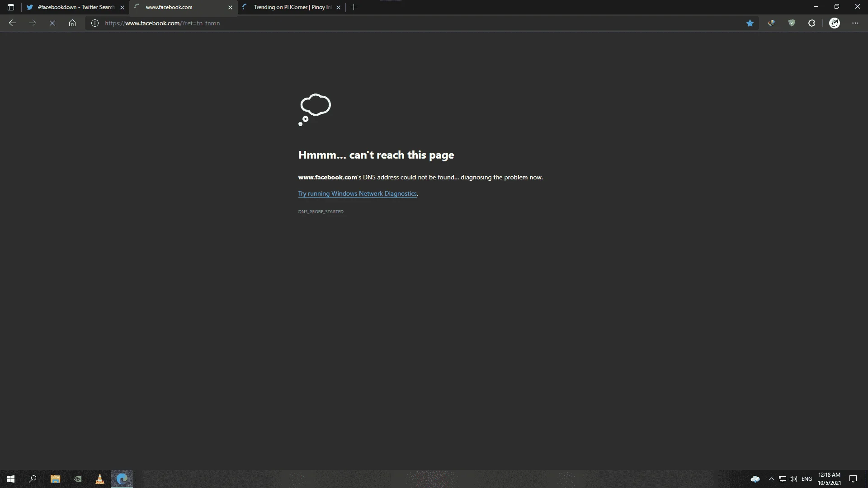This screenshot has width=868, height=488.
Task: Stop loading the page
Action: pyautogui.click(x=52, y=23)
